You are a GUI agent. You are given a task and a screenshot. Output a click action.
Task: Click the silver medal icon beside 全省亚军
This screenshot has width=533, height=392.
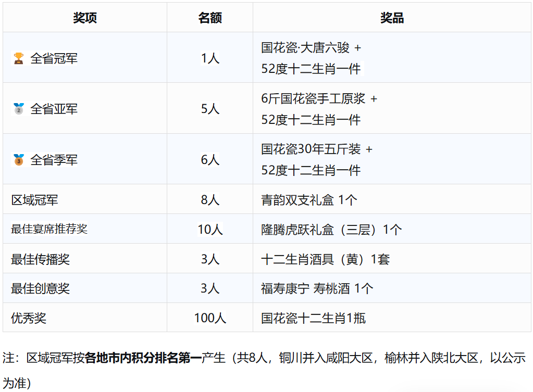tap(19, 109)
